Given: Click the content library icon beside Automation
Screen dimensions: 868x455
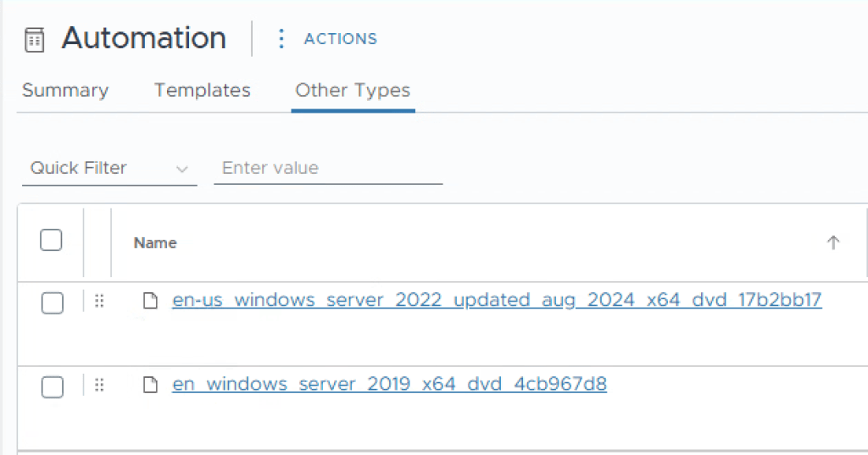Looking at the screenshot, I should coord(34,40).
